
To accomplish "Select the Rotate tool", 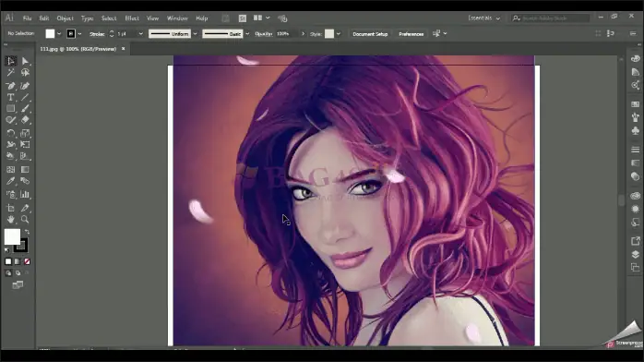I will (x=11, y=133).
